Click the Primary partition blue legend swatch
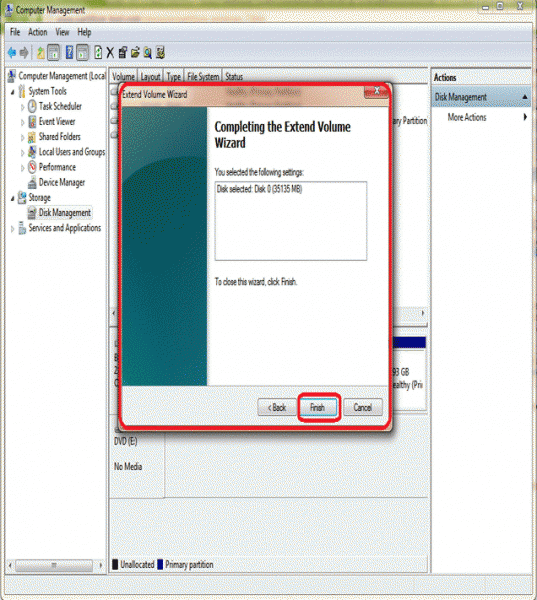This screenshot has width=537, height=600. pos(160,564)
